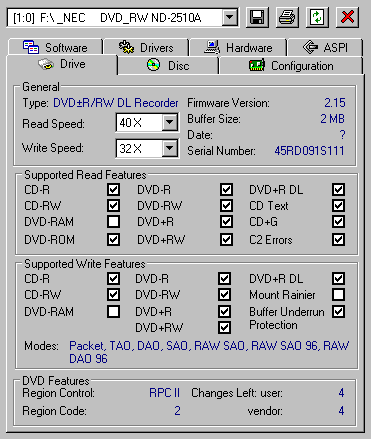Open the Configuration tab
This screenshot has width=371, height=439.
(x=291, y=66)
